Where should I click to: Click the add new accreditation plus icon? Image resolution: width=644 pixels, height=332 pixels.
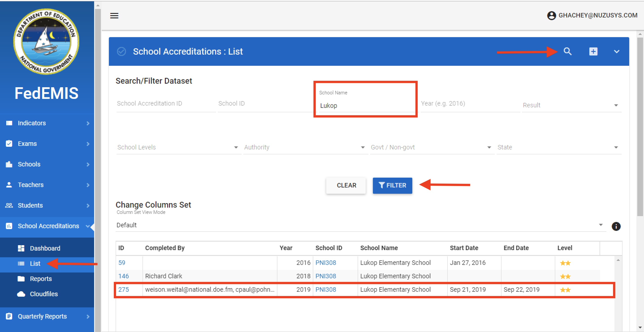(593, 51)
